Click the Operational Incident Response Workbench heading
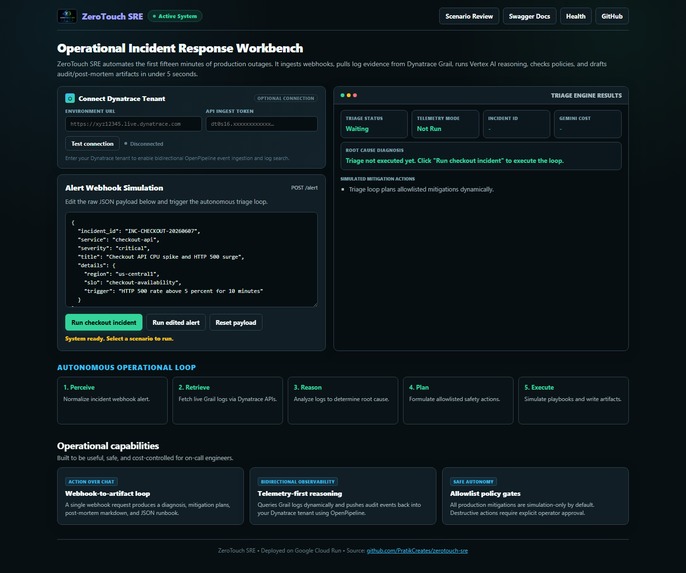The width and height of the screenshot is (686, 573). coord(180,48)
